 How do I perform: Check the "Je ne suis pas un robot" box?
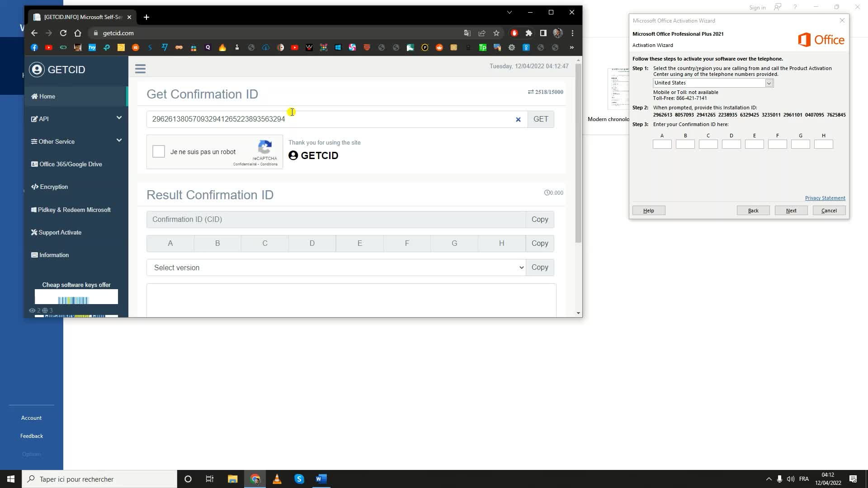click(159, 151)
